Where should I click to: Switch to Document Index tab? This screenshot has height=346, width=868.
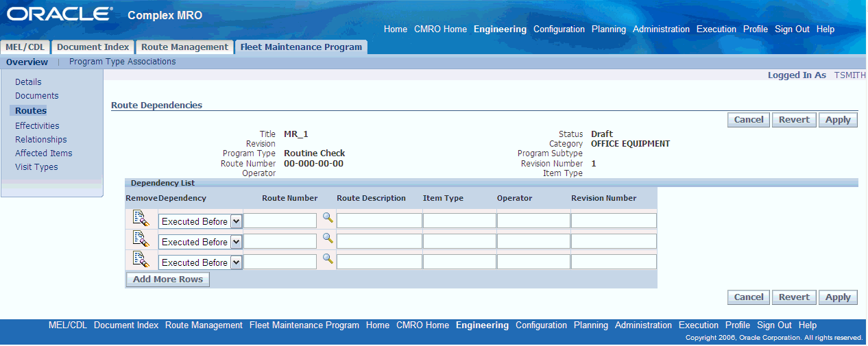pyautogui.click(x=93, y=47)
